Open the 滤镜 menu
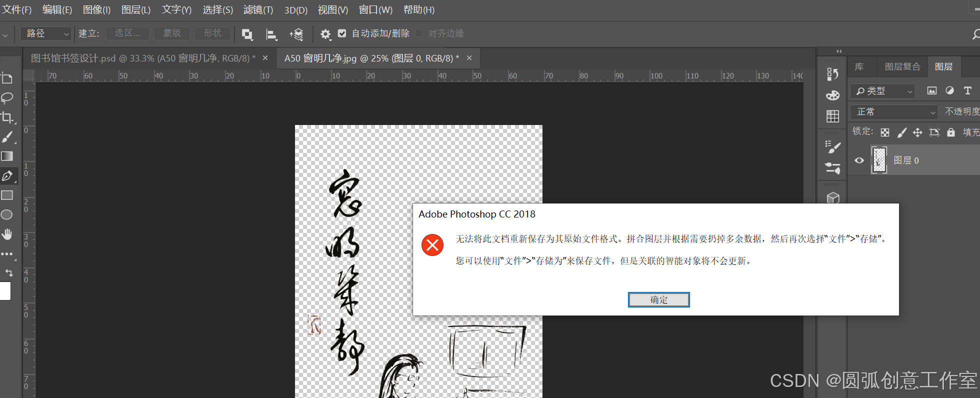 point(258,10)
